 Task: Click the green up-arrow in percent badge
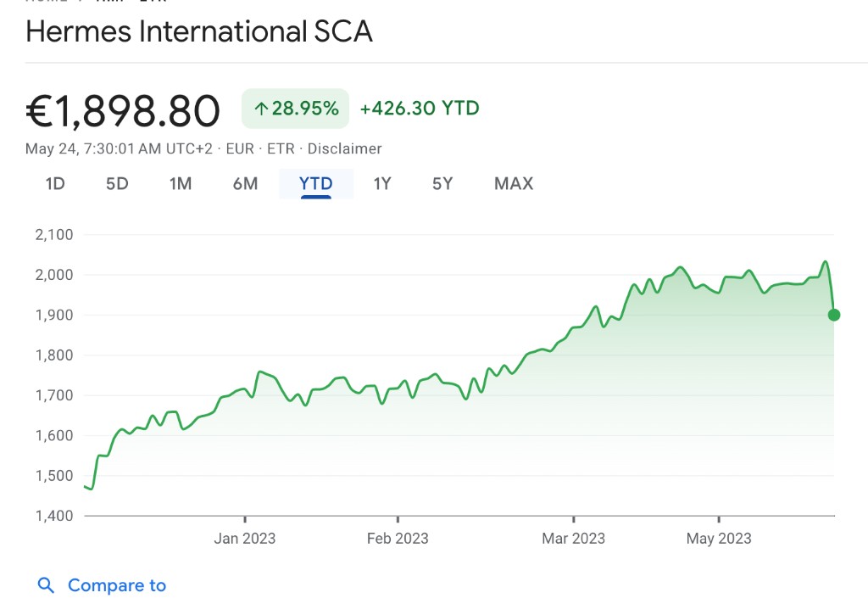[x=261, y=109]
